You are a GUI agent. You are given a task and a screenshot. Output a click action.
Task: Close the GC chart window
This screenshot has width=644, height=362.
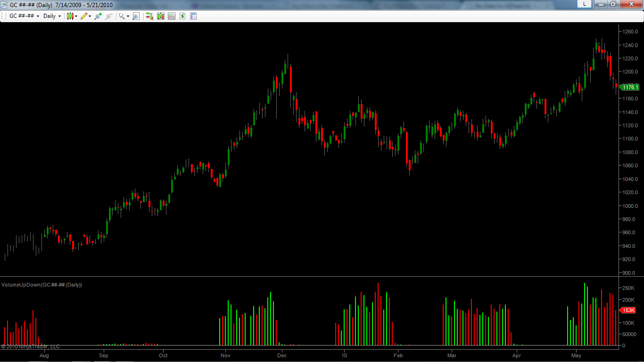pos(630,4)
